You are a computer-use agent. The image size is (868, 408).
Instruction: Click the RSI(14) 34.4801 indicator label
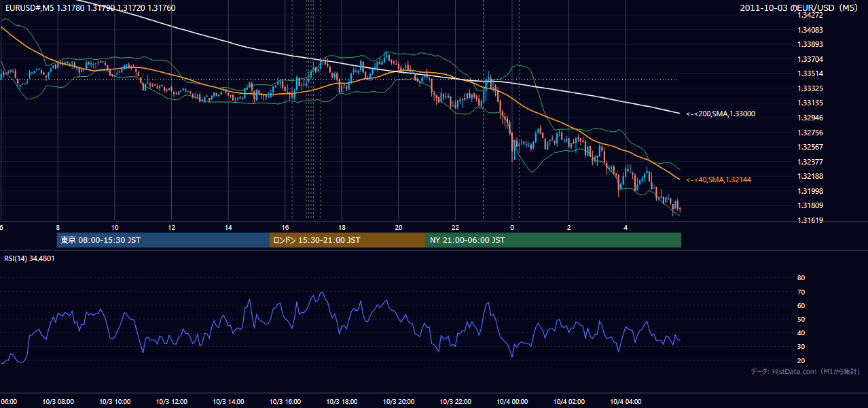pos(30,258)
